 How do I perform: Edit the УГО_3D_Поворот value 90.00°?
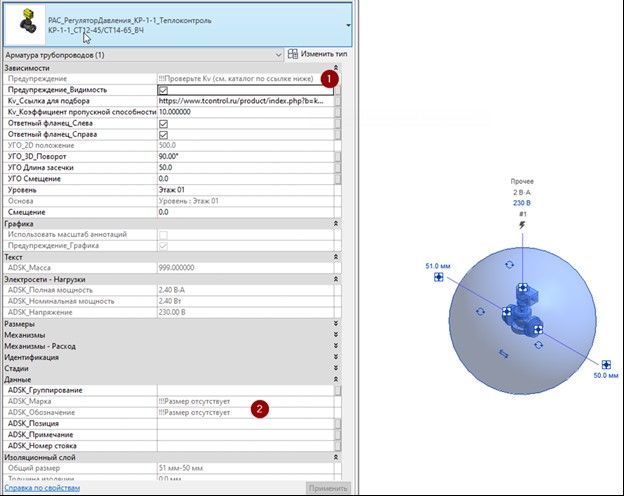click(246, 156)
